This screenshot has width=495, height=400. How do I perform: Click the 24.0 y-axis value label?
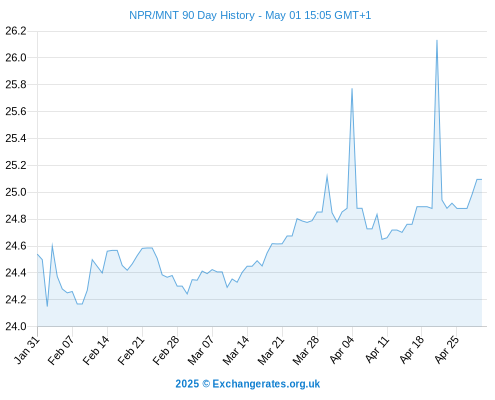tap(16, 326)
